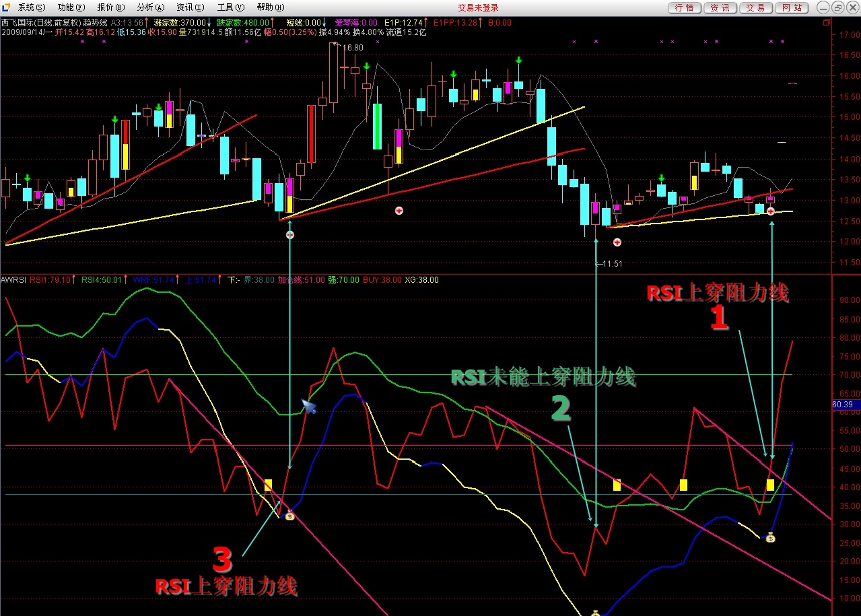Click the 开15.42 open price value
861x616 pixels.
(69, 32)
